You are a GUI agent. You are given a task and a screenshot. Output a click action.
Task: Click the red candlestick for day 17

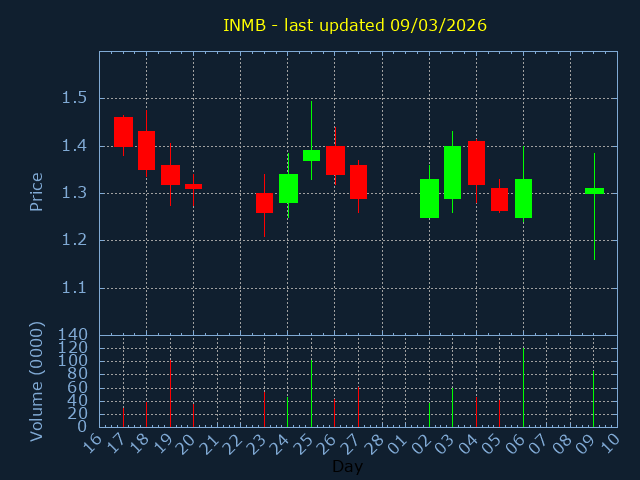(123, 132)
